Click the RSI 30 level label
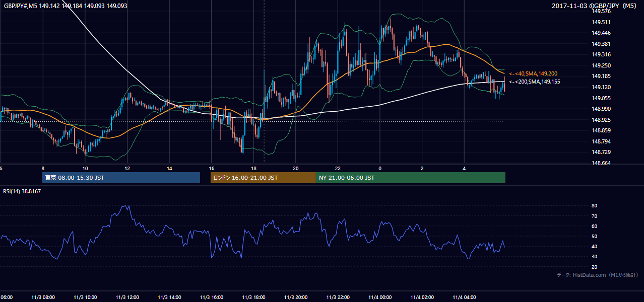 pyautogui.click(x=595, y=257)
